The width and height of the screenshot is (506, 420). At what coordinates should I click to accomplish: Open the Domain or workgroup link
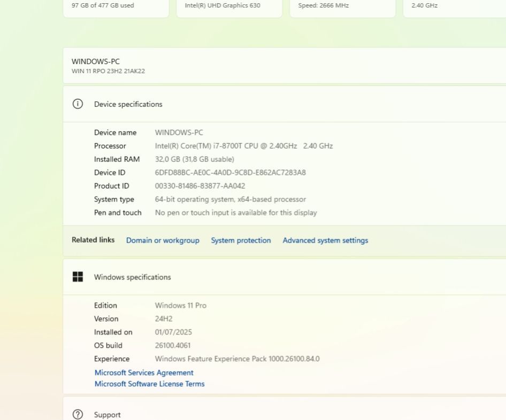tap(163, 240)
